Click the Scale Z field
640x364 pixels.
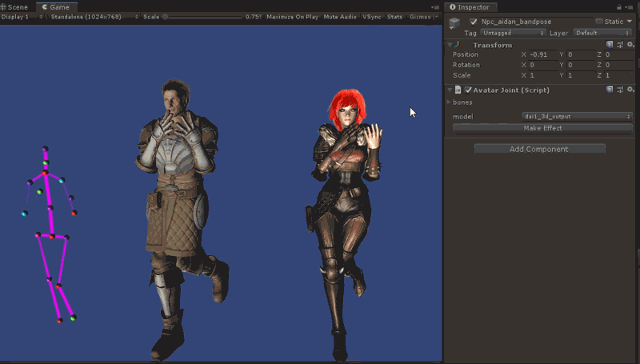pos(618,75)
